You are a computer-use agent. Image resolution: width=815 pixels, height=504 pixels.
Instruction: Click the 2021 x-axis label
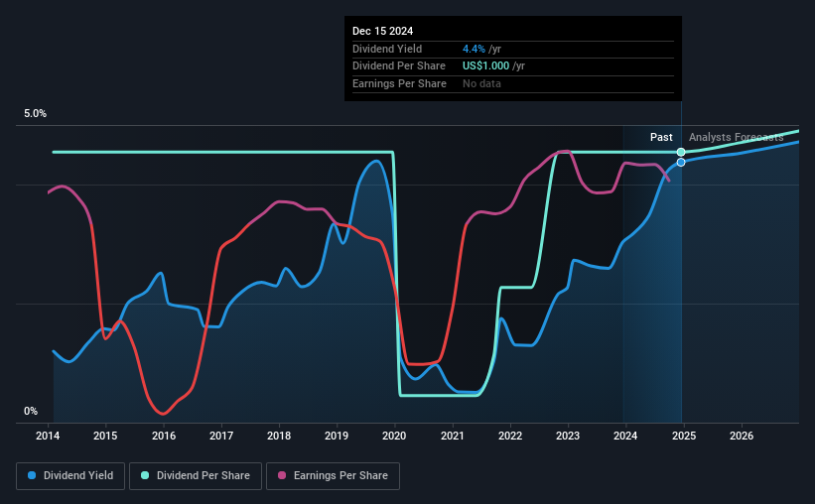[x=453, y=436]
